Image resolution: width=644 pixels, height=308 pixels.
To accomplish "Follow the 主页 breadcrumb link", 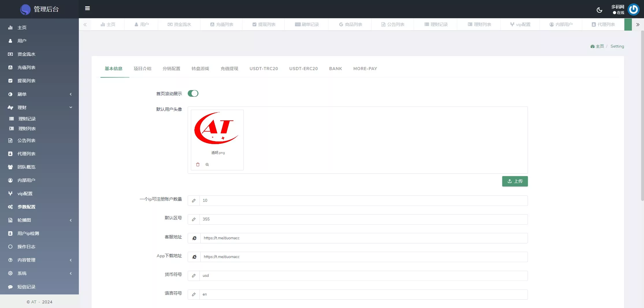I will tap(599, 46).
